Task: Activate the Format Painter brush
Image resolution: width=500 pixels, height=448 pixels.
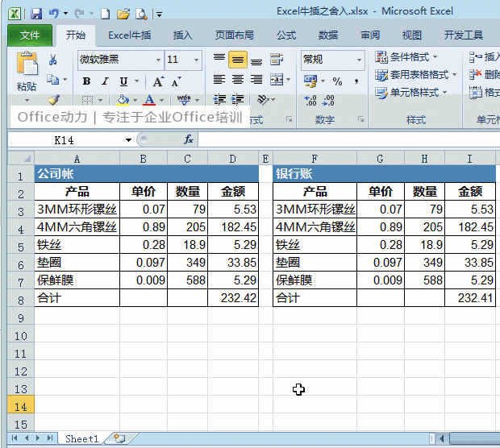Action: (x=53, y=100)
